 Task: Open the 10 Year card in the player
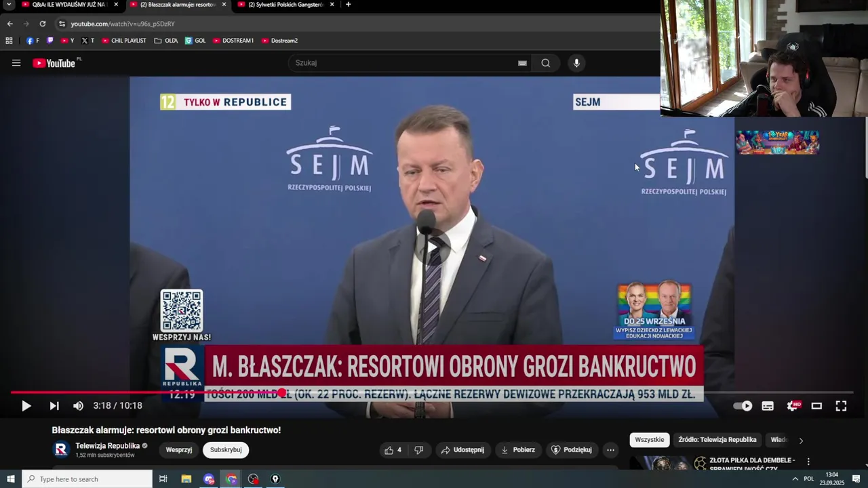pos(778,142)
